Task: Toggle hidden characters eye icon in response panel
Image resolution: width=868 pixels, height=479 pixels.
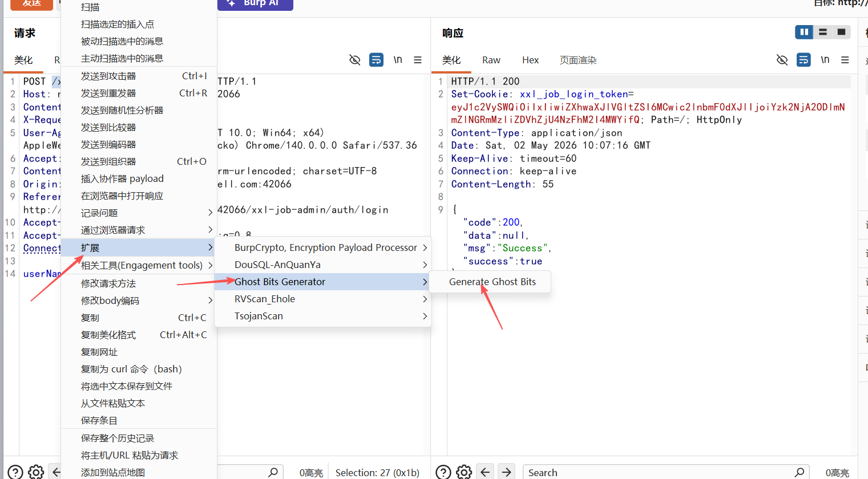Action: [x=782, y=60]
